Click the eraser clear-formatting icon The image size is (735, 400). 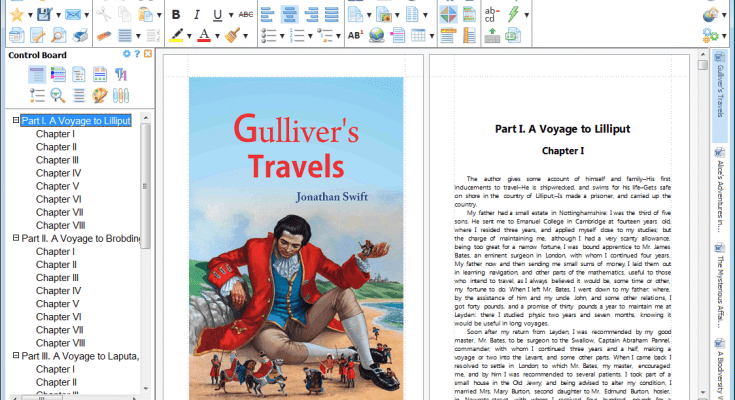click(104, 36)
